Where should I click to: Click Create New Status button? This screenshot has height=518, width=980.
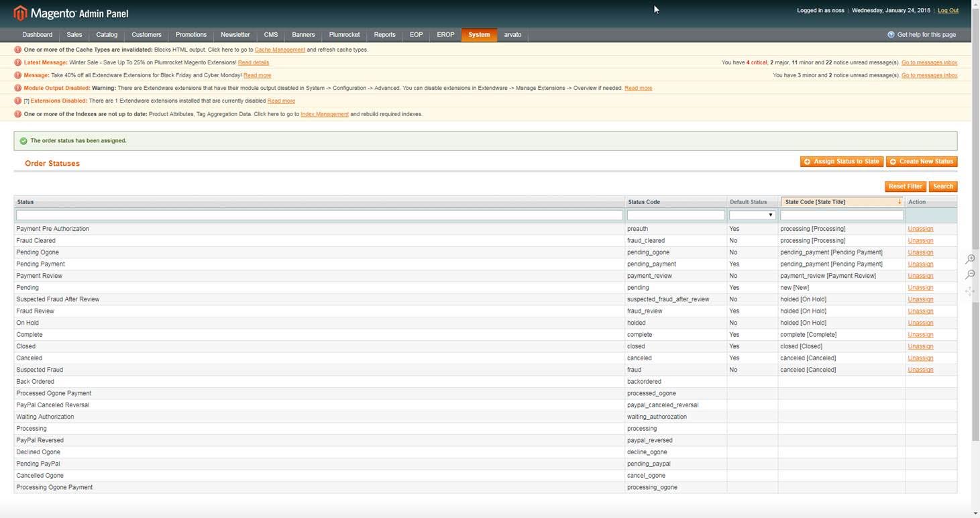click(922, 162)
